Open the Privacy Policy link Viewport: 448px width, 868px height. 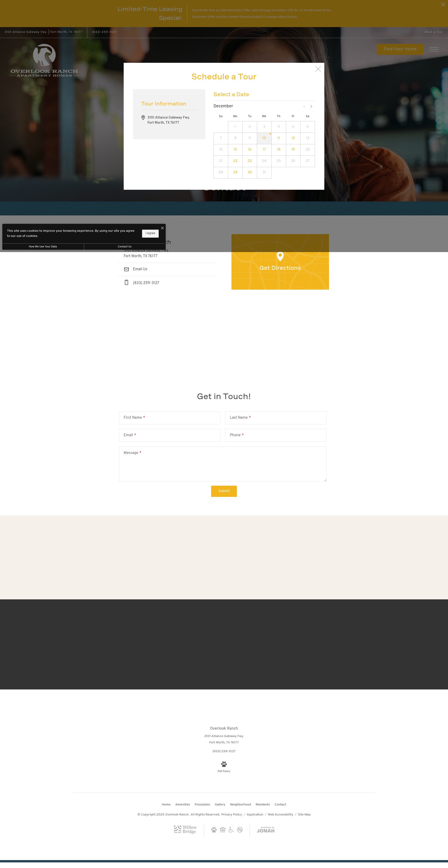(232, 814)
